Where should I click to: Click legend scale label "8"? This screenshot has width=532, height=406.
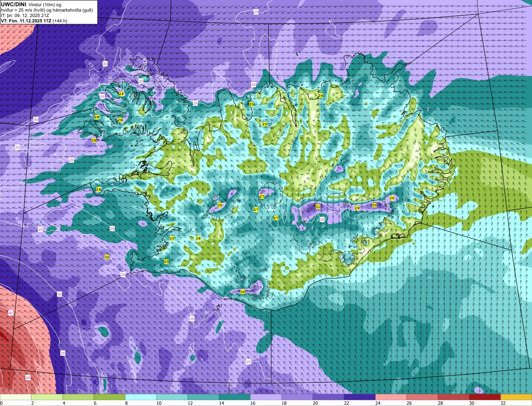pyautogui.click(x=126, y=403)
